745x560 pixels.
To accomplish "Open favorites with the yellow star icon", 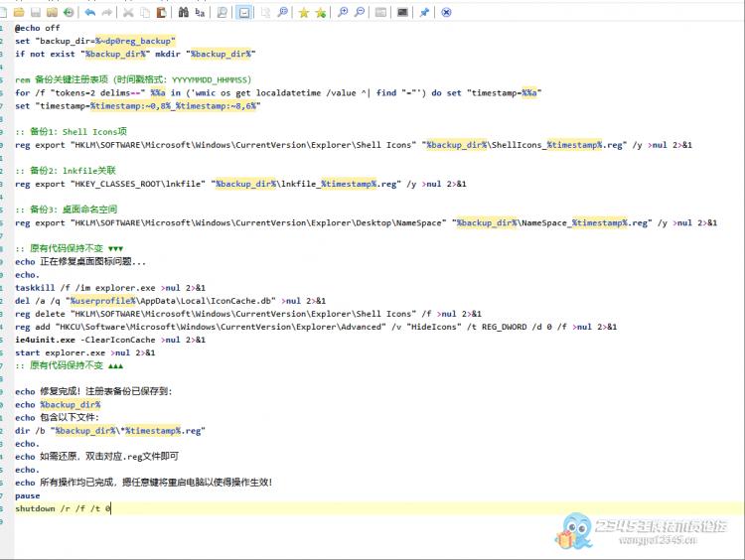I will pos(304,12).
